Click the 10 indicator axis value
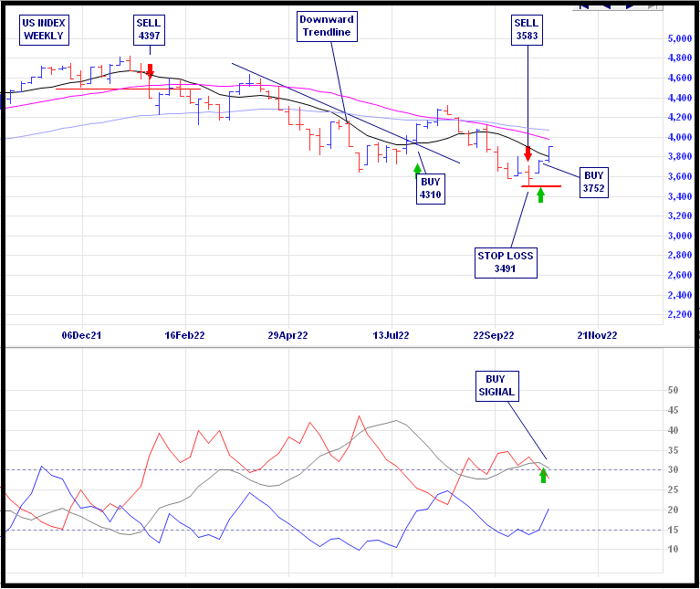 [674, 549]
